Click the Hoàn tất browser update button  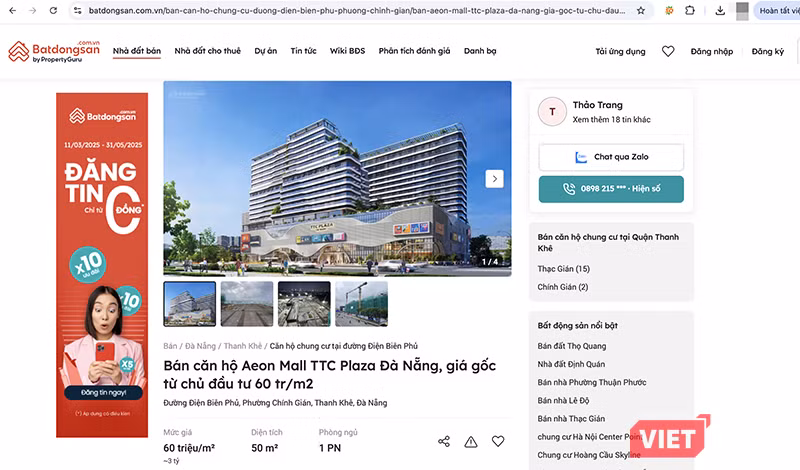777,10
